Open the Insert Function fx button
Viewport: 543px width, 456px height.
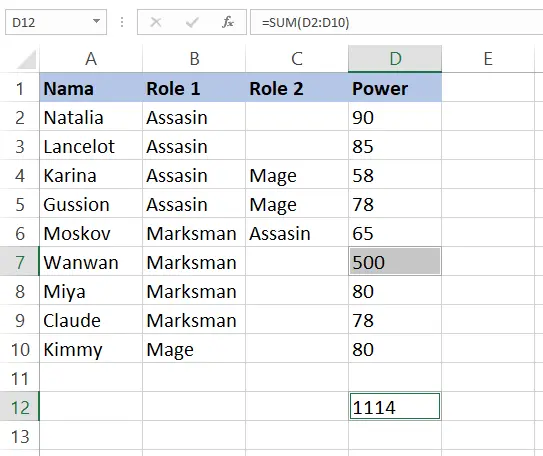(x=228, y=23)
